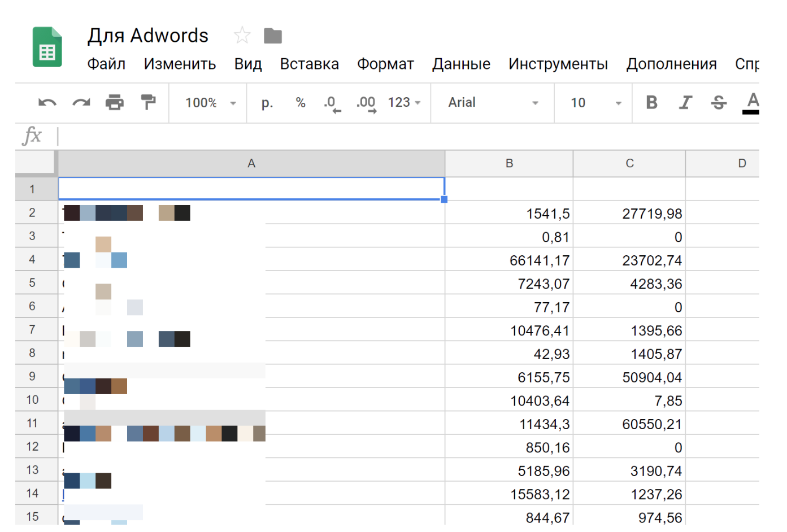Screen dimensions: 787x532
Task: Open the move-to-folder icon
Action: click(273, 36)
